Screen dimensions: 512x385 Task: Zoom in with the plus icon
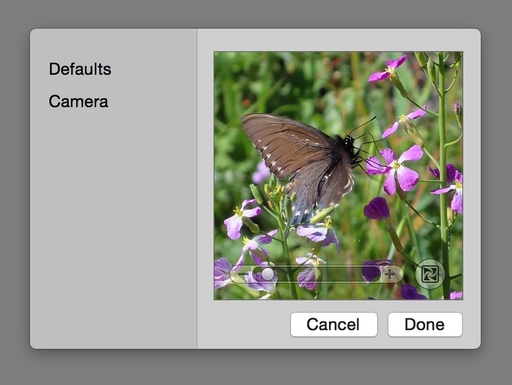pos(390,274)
